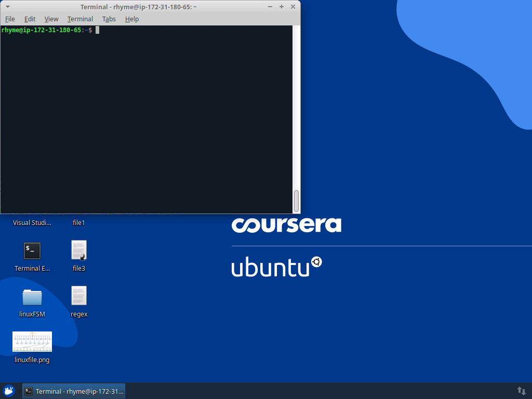Minimize the Terminal window
Screen dimensions: 532x399
[270, 7]
